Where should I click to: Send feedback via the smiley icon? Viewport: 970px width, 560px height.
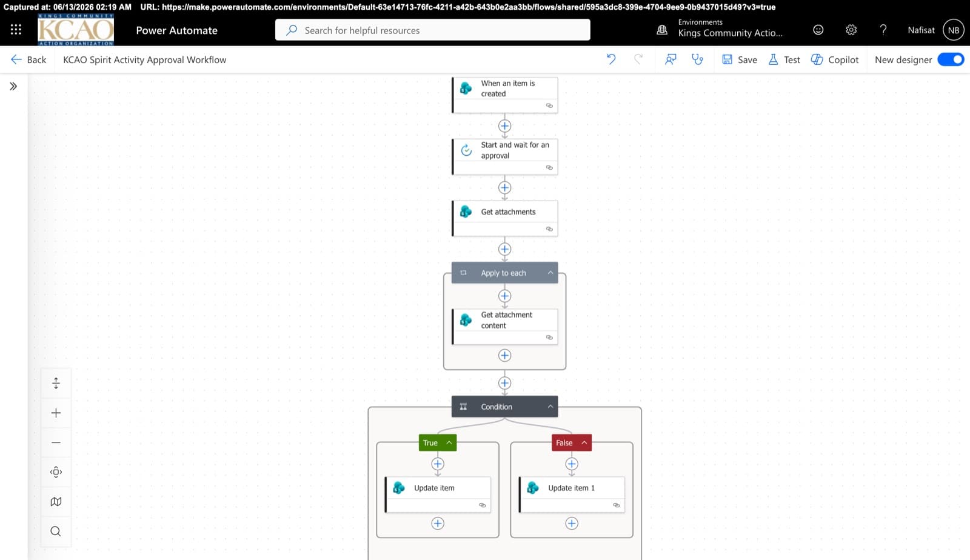point(818,30)
